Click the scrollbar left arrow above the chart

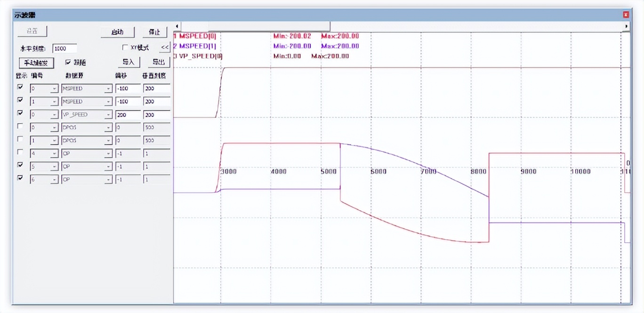click(177, 26)
